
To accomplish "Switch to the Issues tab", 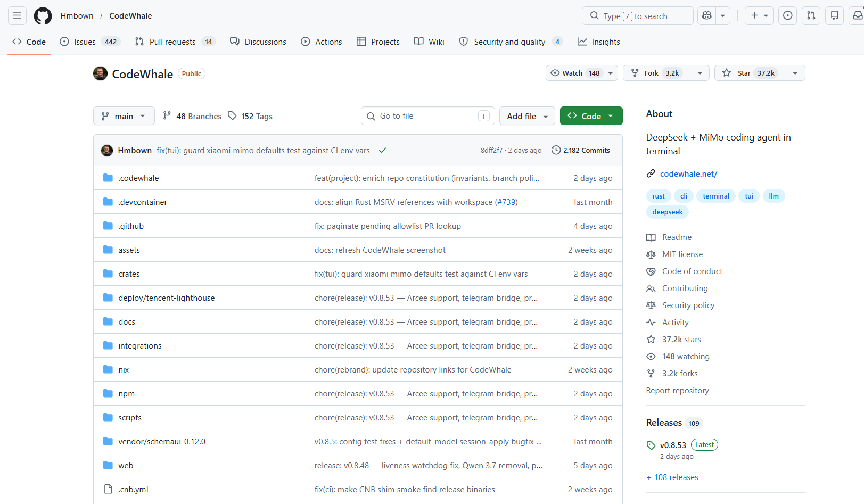I will [90, 42].
